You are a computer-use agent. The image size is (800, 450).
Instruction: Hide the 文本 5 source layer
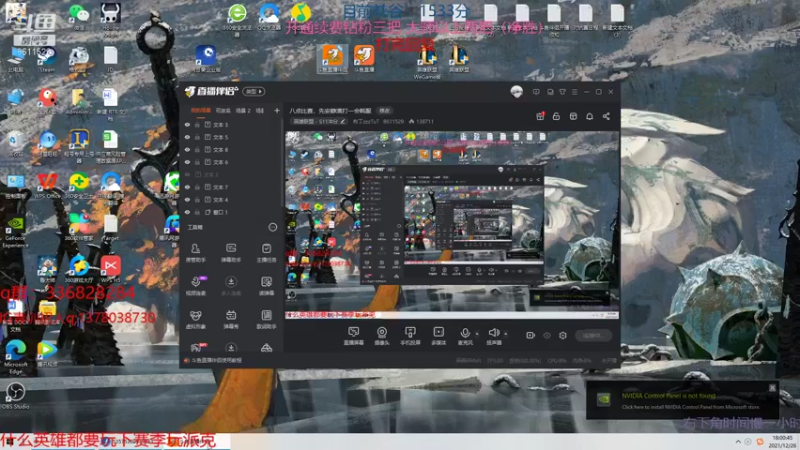click(x=187, y=137)
